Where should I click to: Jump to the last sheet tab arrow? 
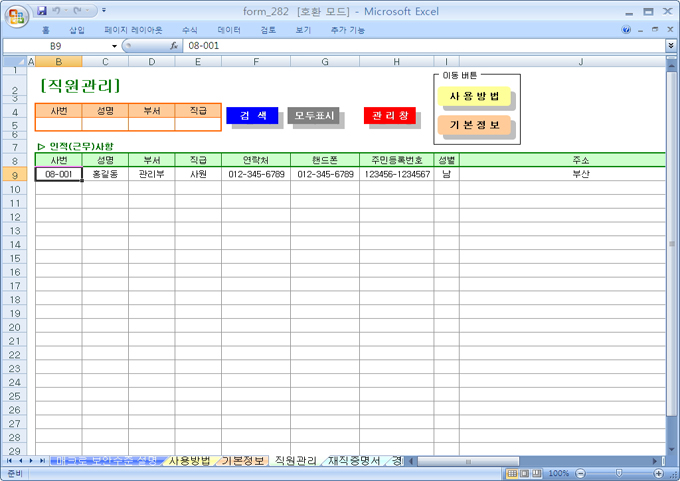tap(43, 461)
